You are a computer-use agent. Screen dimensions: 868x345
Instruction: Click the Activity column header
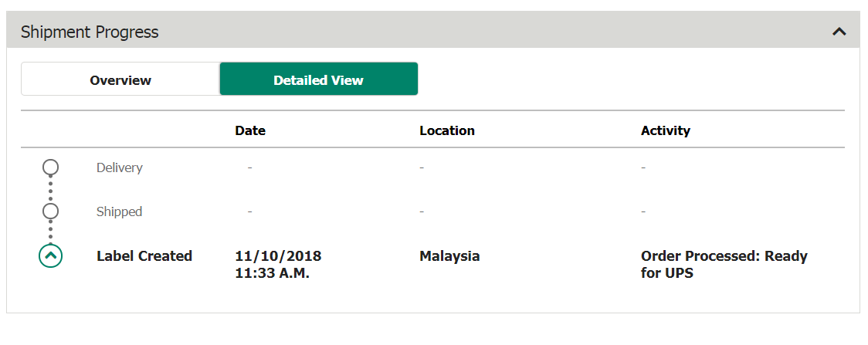666,131
